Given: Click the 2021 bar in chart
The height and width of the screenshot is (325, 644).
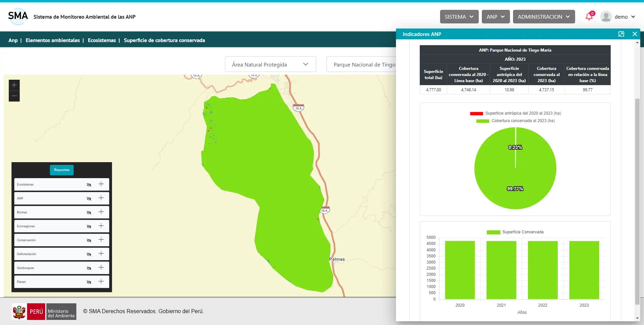Looking at the screenshot, I should 501,270.
